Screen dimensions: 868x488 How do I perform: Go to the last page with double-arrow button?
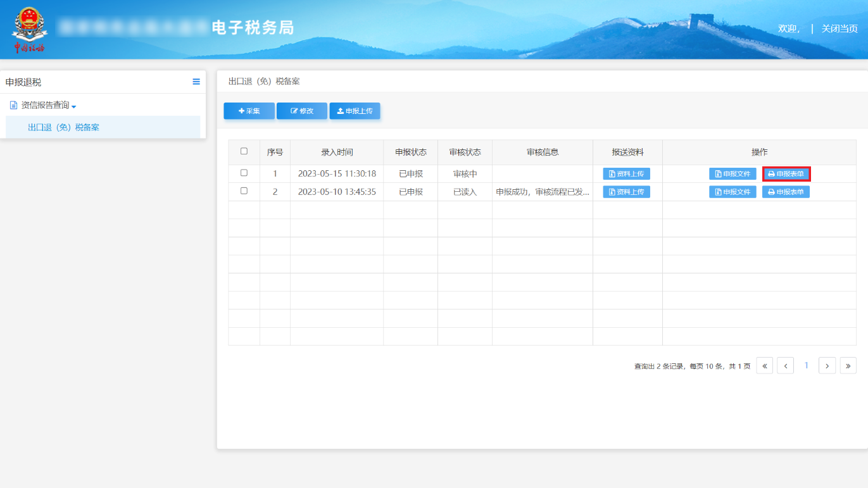[x=848, y=365]
